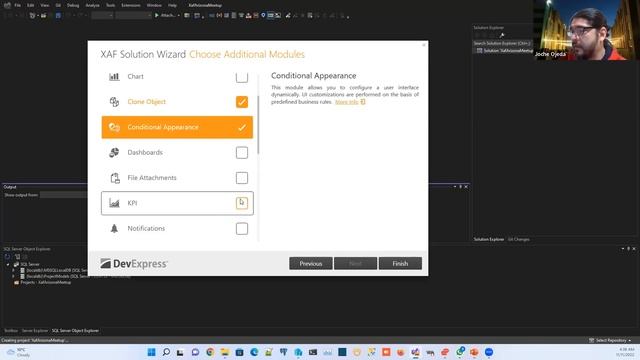Switch to the Solution Explorer bottom tab
This screenshot has width=640, height=360.
pos(489,240)
